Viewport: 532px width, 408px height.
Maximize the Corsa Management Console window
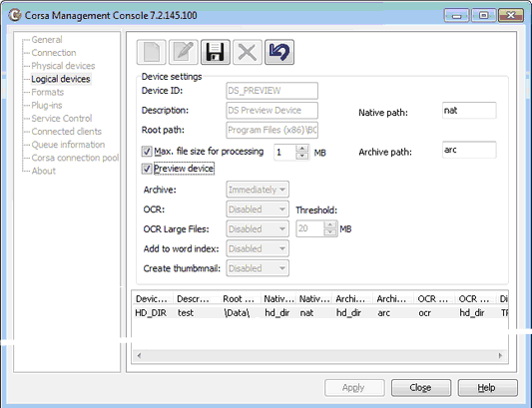pyautogui.click(x=484, y=16)
